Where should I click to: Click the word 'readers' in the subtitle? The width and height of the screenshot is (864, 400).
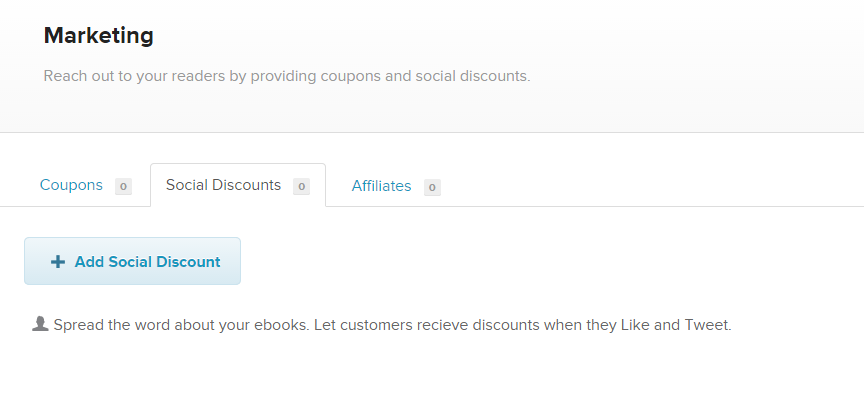click(198, 76)
